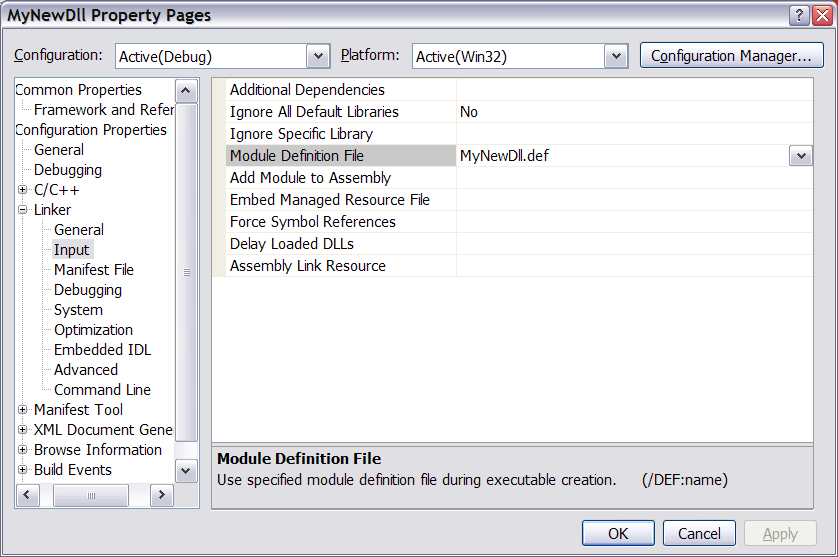This screenshot has width=838, height=557.
Task: Click the tree scroll right arrow
Action: (161, 495)
